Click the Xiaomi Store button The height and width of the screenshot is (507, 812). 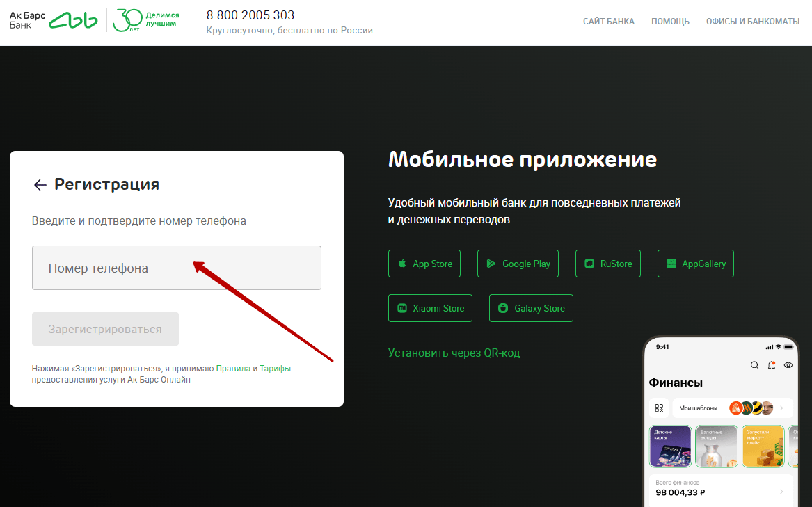point(430,308)
